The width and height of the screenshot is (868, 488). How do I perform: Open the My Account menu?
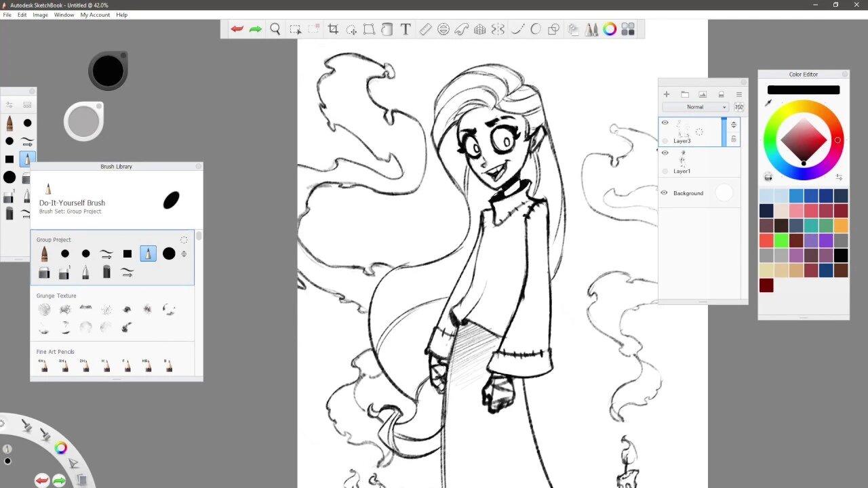(95, 15)
